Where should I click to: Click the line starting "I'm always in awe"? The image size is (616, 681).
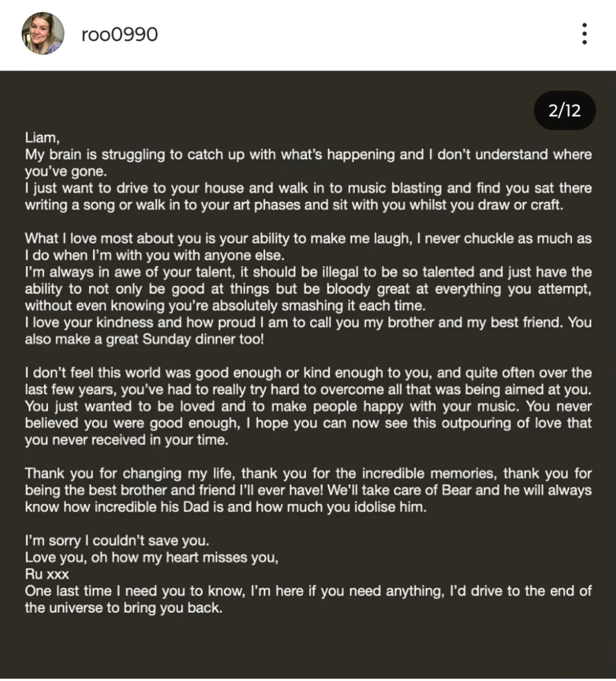[308, 273]
